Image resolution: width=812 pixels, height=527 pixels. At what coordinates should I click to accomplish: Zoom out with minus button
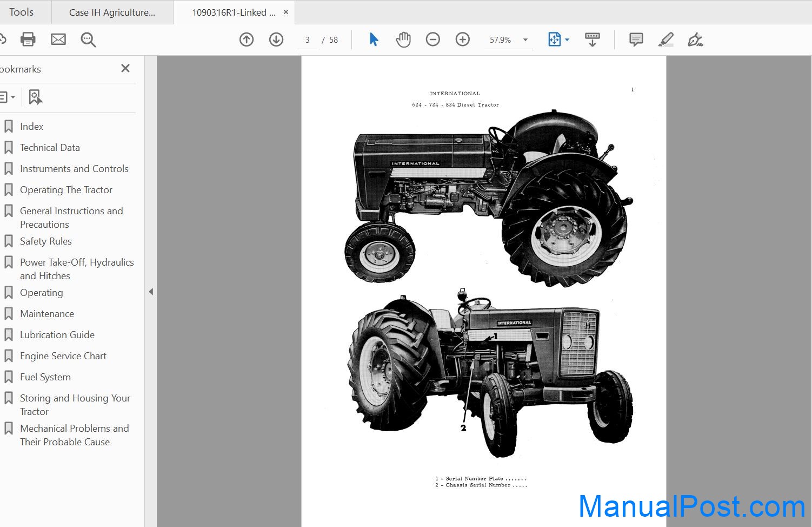pos(433,39)
